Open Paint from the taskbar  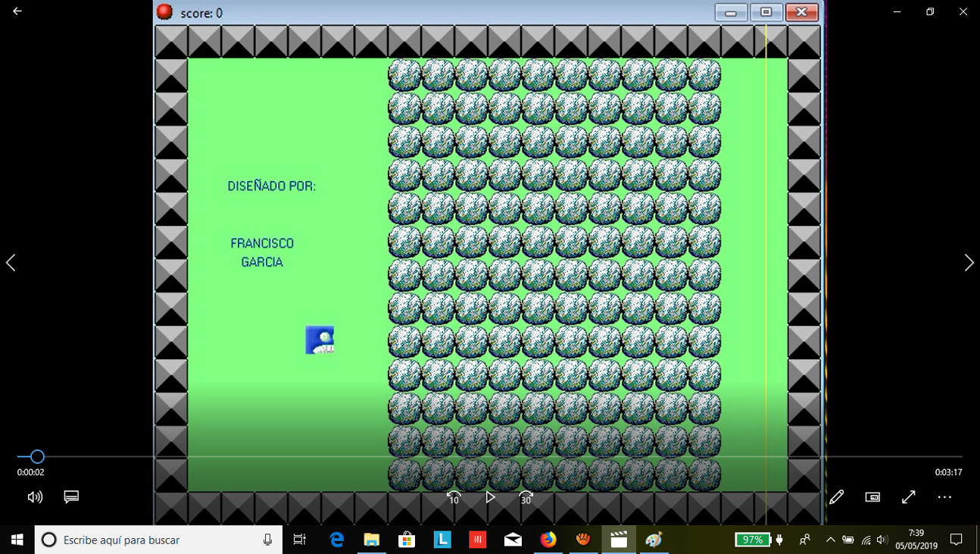653,540
